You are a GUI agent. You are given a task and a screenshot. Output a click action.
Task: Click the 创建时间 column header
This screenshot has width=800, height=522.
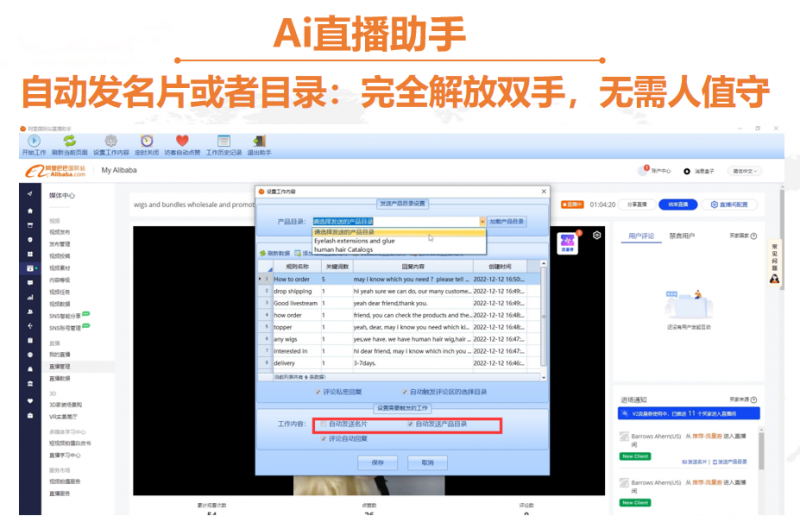499,266
